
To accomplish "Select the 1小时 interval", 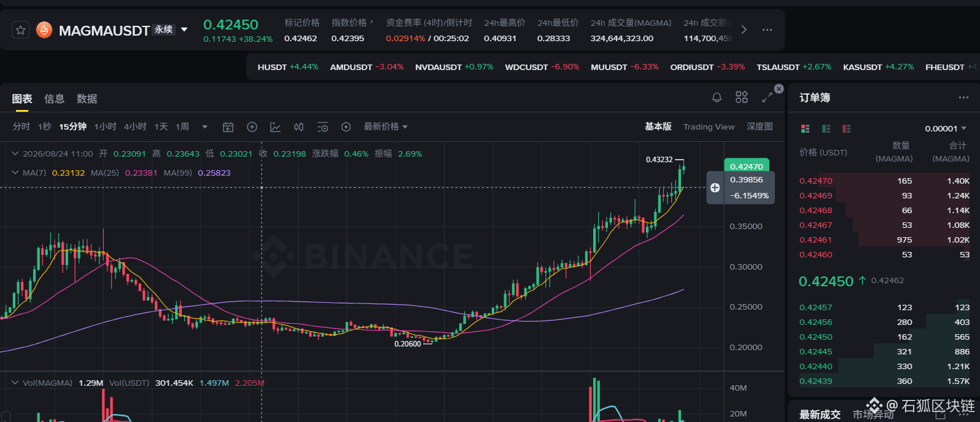I will pyautogui.click(x=106, y=127).
